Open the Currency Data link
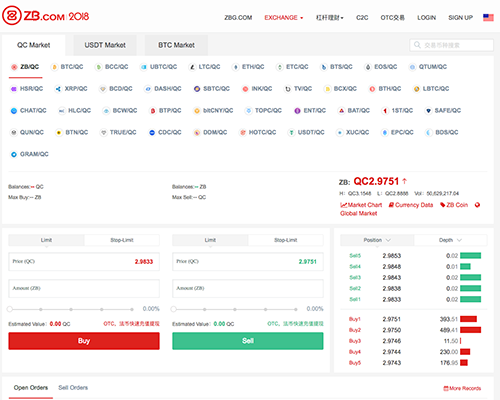The width and height of the screenshot is (500, 400). click(411, 205)
